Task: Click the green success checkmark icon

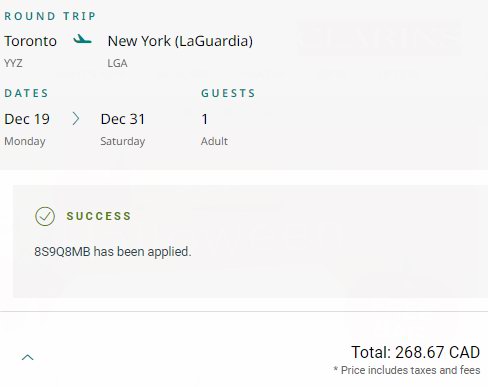Action: (45, 216)
